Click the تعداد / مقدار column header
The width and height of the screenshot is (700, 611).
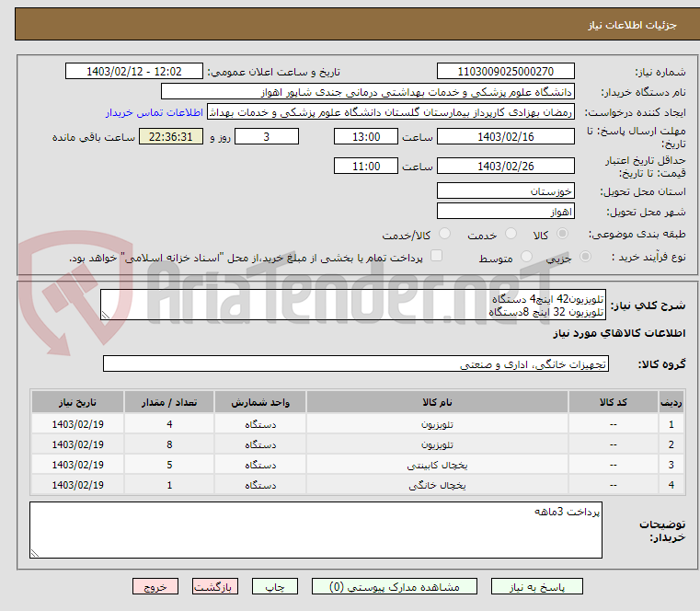[169, 402]
